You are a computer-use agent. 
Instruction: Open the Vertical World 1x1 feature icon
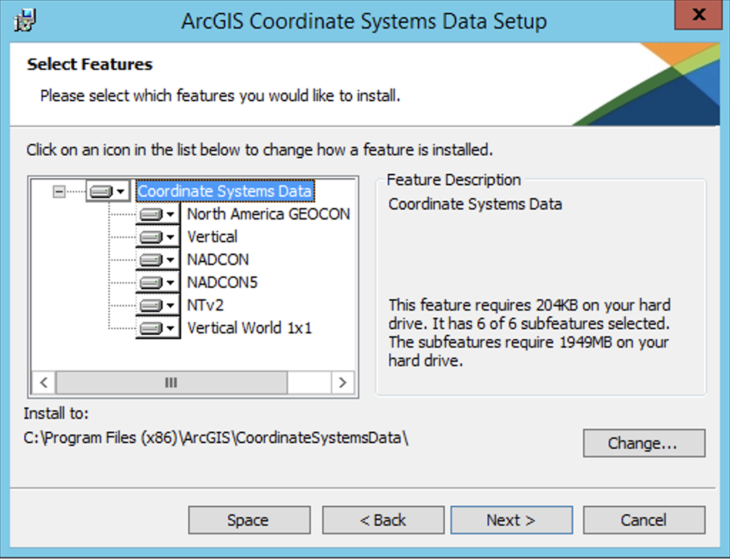click(157, 328)
